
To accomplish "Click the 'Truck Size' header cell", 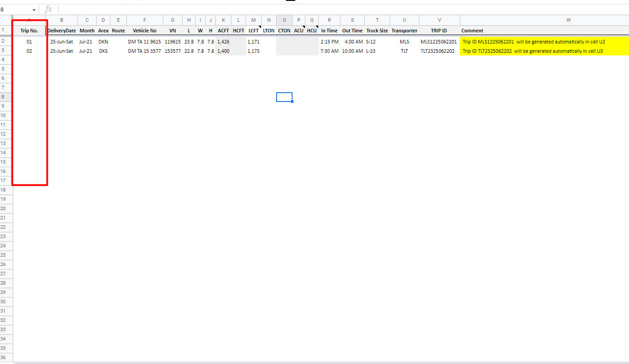I will click(x=377, y=31).
